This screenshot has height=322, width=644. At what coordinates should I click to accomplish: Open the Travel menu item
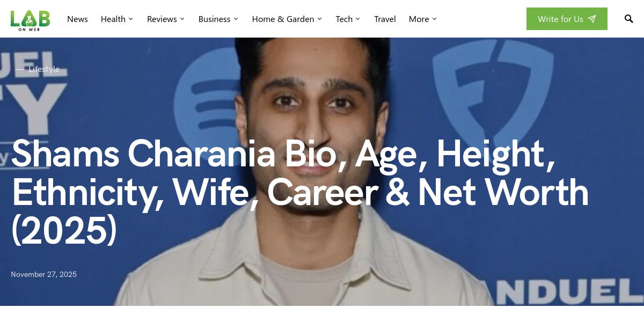(385, 19)
